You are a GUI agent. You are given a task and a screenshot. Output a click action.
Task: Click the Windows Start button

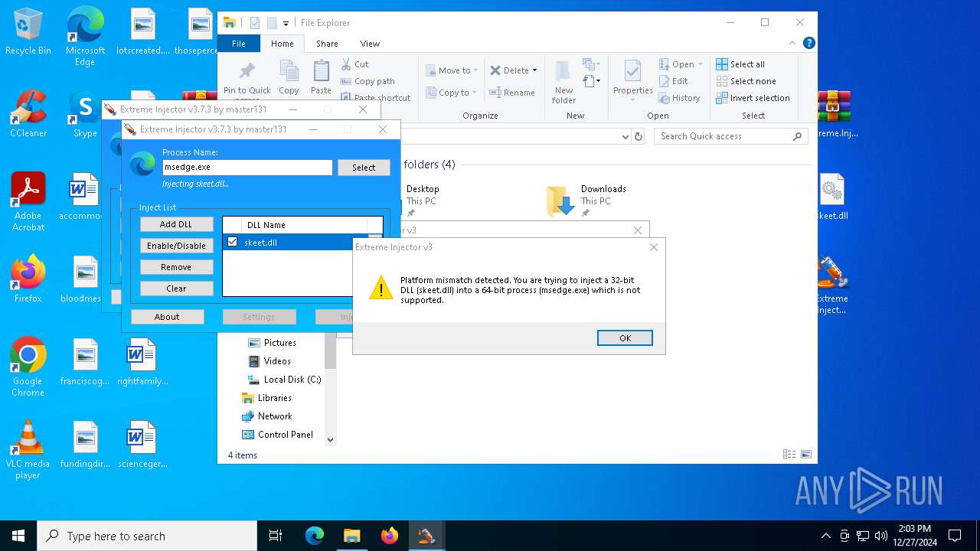pyautogui.click(x=18, y=536)
